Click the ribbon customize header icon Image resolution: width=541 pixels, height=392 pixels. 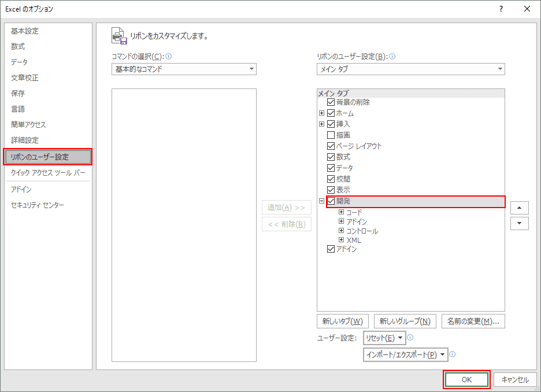(120, 36)
